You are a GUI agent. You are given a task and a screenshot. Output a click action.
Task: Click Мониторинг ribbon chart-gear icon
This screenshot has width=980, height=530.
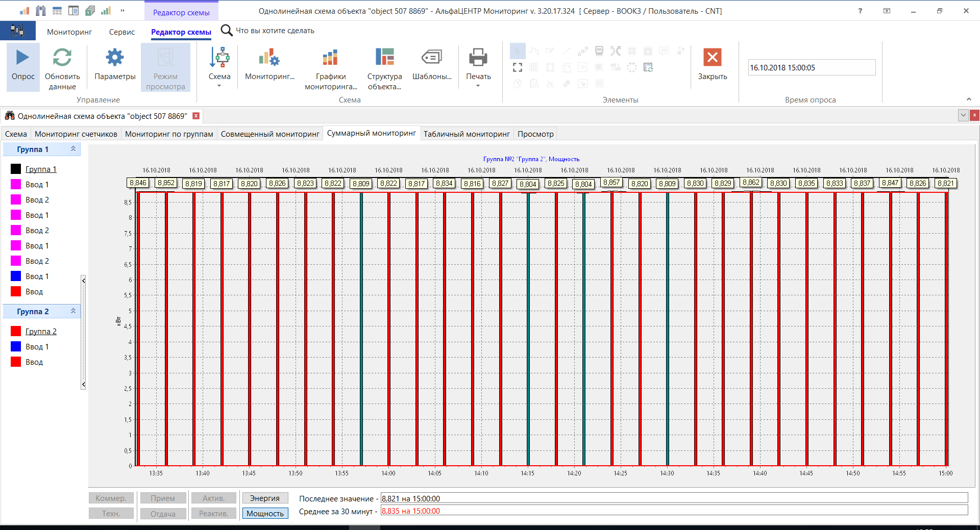pos(269,58)
